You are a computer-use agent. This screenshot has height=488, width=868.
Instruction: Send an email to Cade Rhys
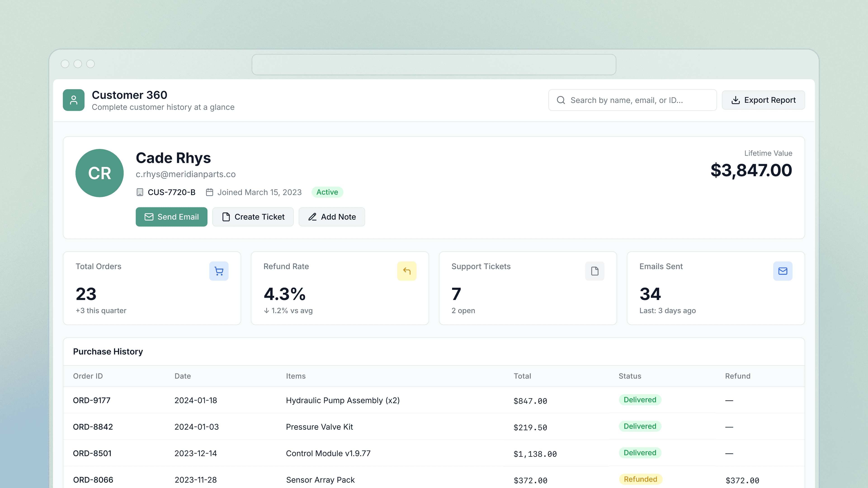[172, 217]
